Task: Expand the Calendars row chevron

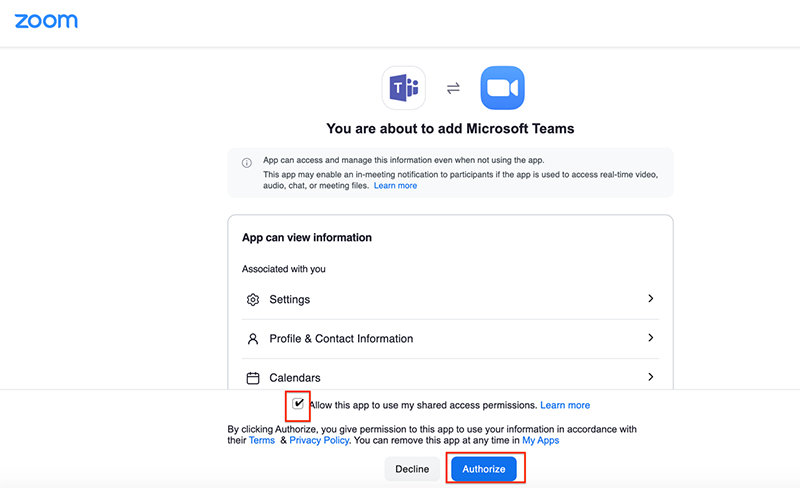Action: point(651,377)
